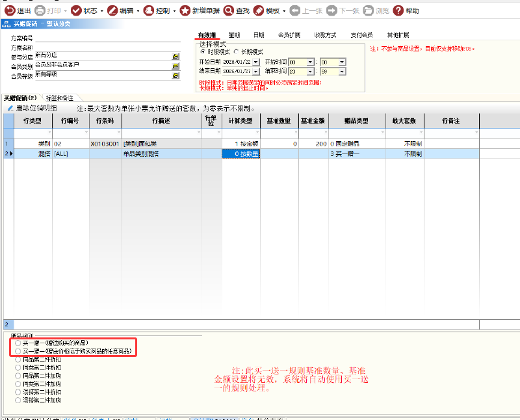Switch to the 有效期 tab
The width and height of the screenshot is (520, 420).
[x=207, y=35]
